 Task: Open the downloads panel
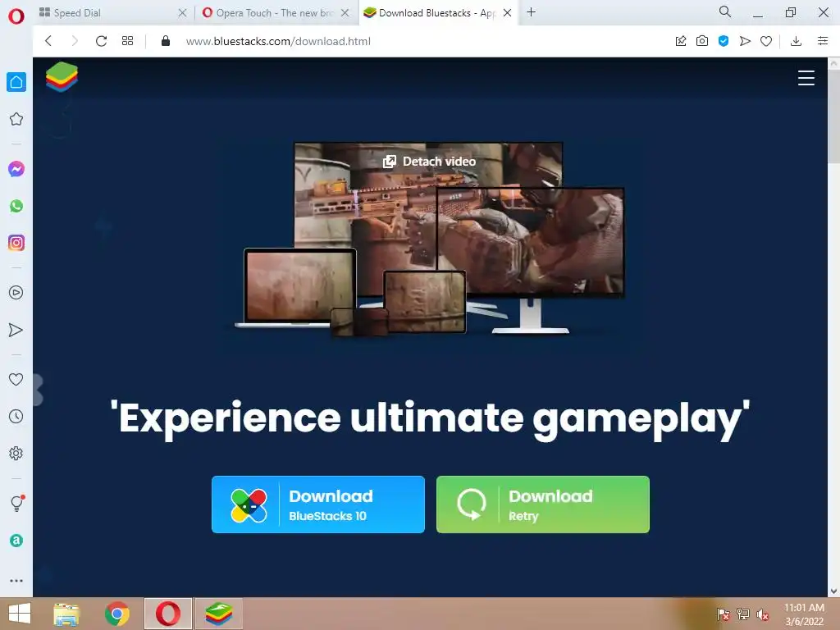[x=796, y=41]
